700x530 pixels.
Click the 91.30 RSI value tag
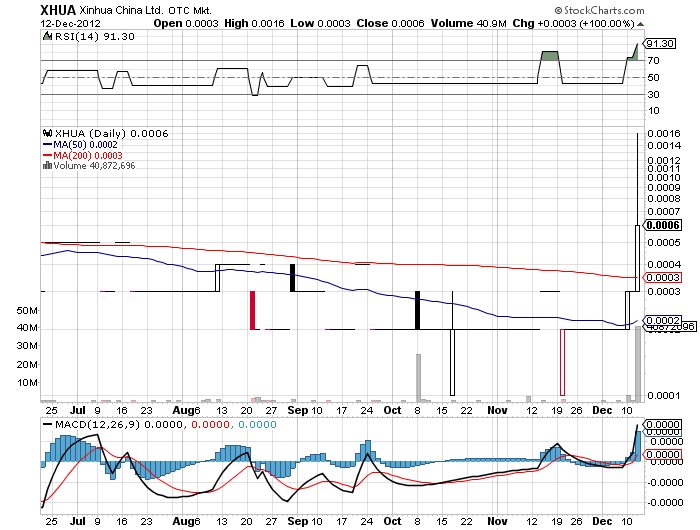point(659,44)
